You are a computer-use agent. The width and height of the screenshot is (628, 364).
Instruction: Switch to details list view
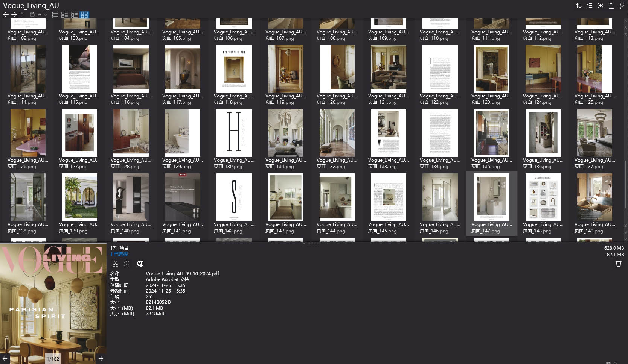65,15
